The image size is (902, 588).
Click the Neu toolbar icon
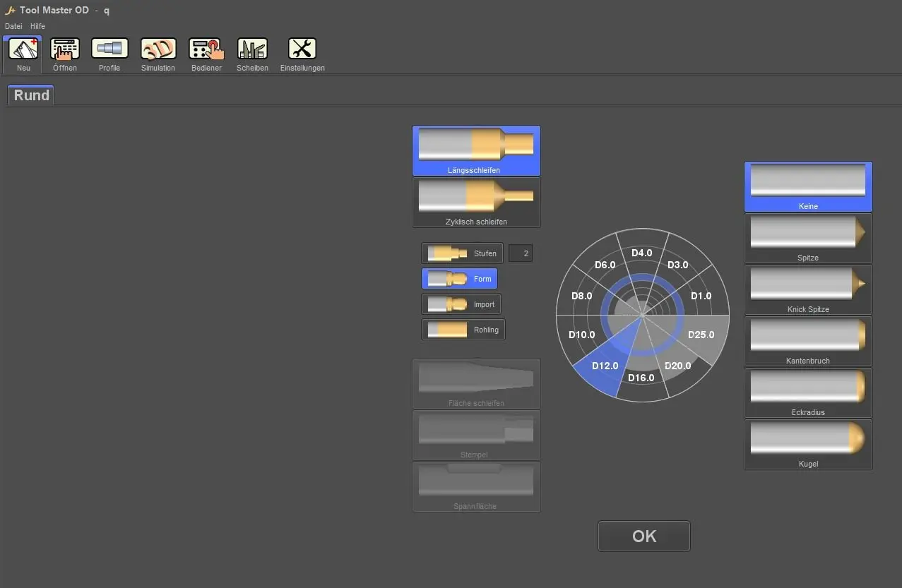click(x=23, y=49)
